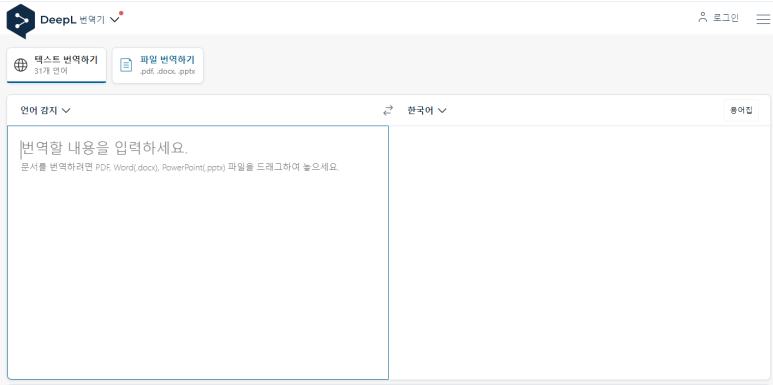Click the DeepL logo icon
The image size is (773, 385).
21,21
